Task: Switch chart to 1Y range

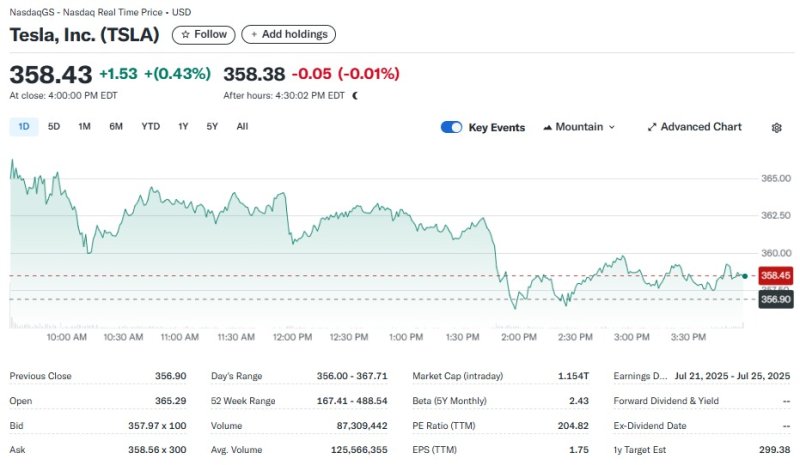Action: point(183,127)
